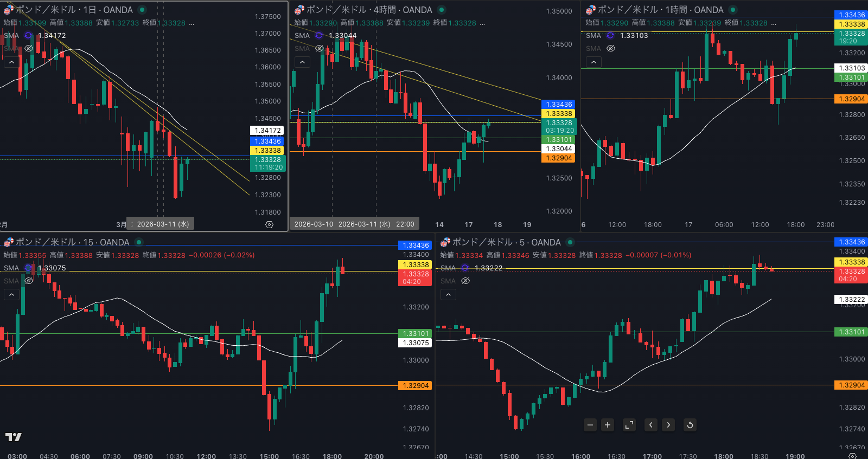
Task: Click the zoom in plus button
Action: 608,425
